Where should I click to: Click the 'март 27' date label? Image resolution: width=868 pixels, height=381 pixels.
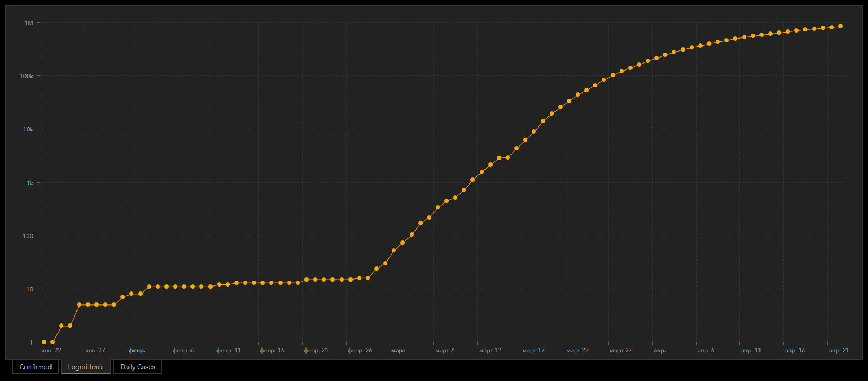[x=621, y=351]
